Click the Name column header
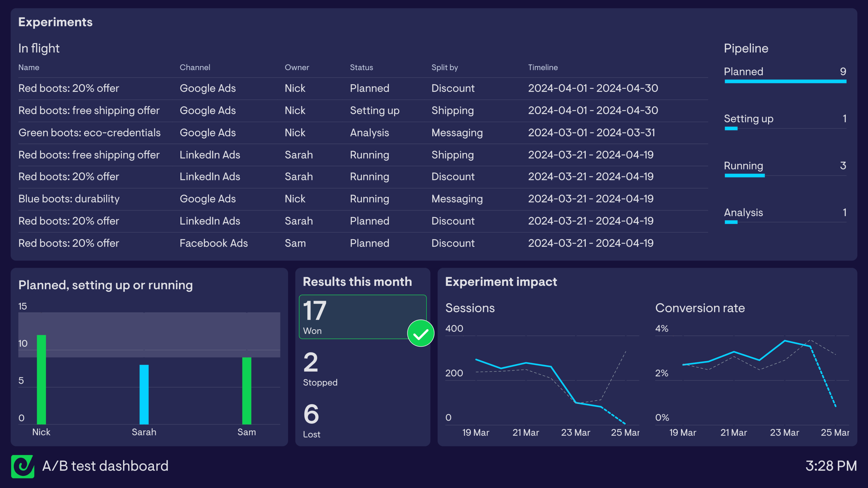 (29, 67)
